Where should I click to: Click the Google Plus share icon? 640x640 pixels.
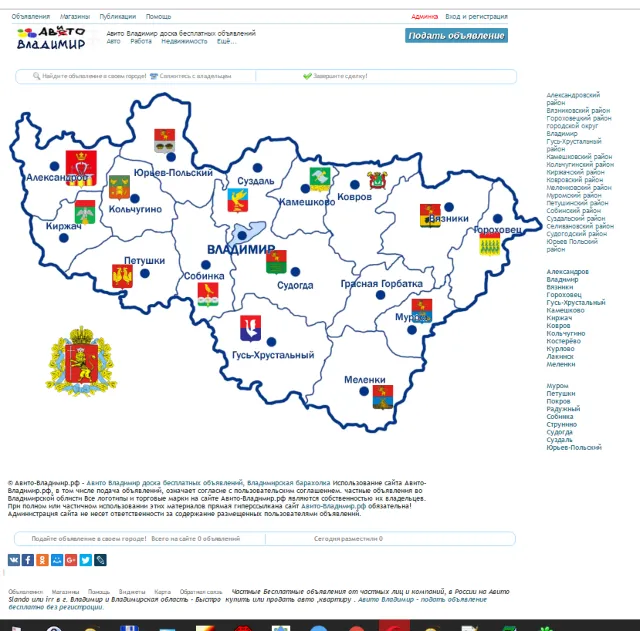(x=71, y=560)
